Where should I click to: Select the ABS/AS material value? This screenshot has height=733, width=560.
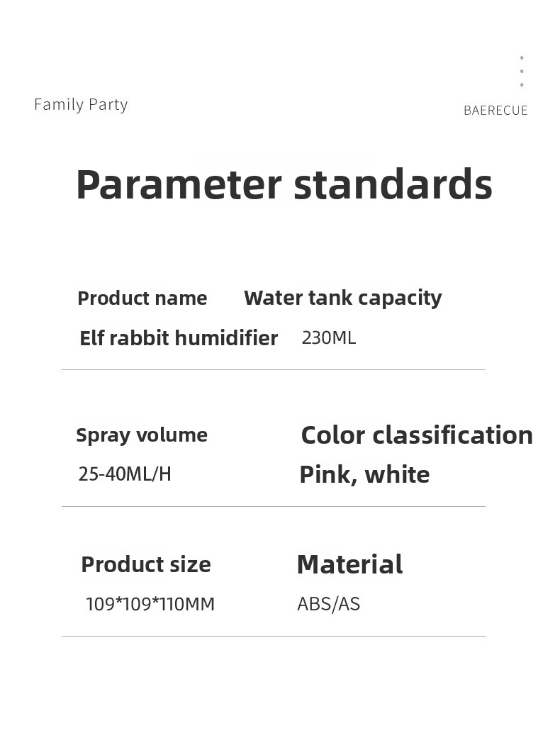(x=329, y=604)
